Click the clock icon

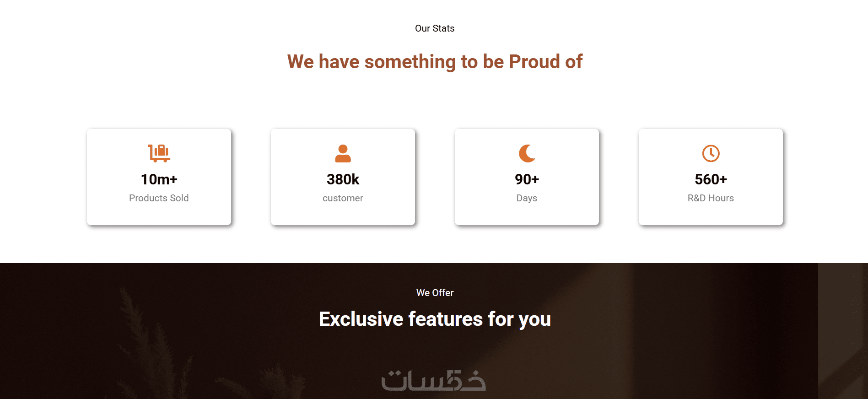(711, 153)
